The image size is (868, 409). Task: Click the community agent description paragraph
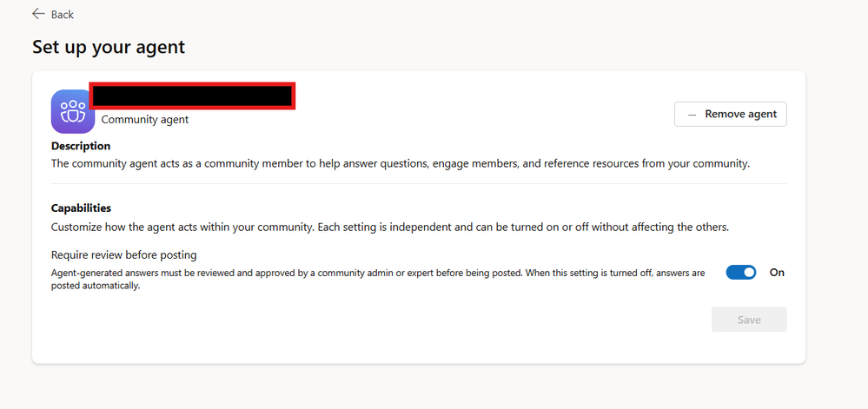click(x=400, y=163)
